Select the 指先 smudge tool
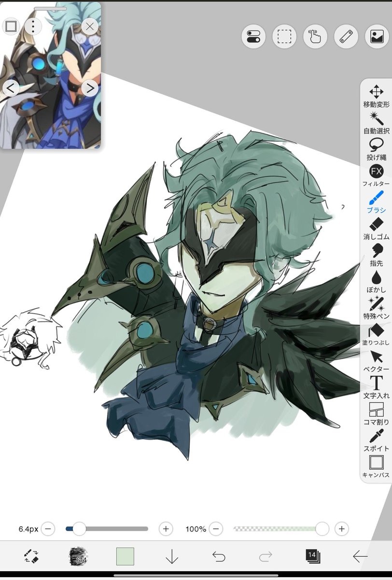392x580 pixels. coord(376,255)
